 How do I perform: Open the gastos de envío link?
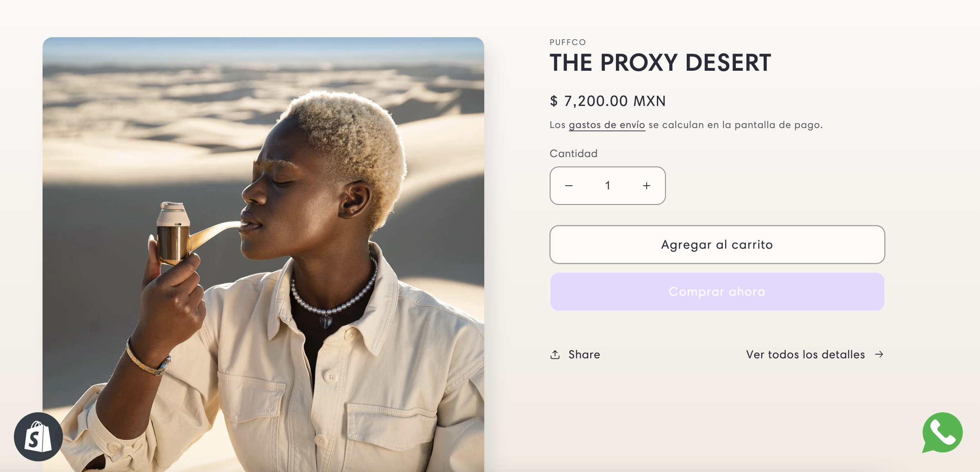click(x=607, y=125)
